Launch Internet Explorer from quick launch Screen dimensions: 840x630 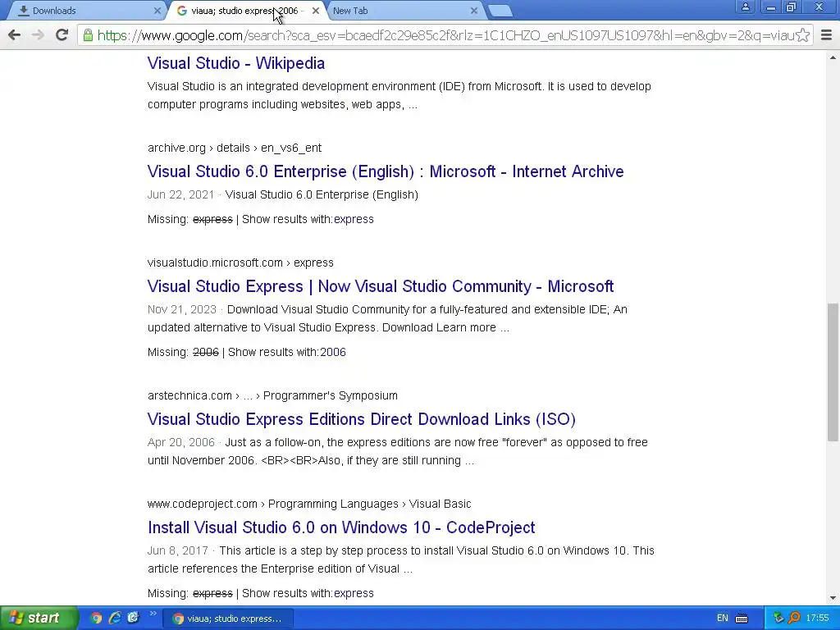coord(115,619)
